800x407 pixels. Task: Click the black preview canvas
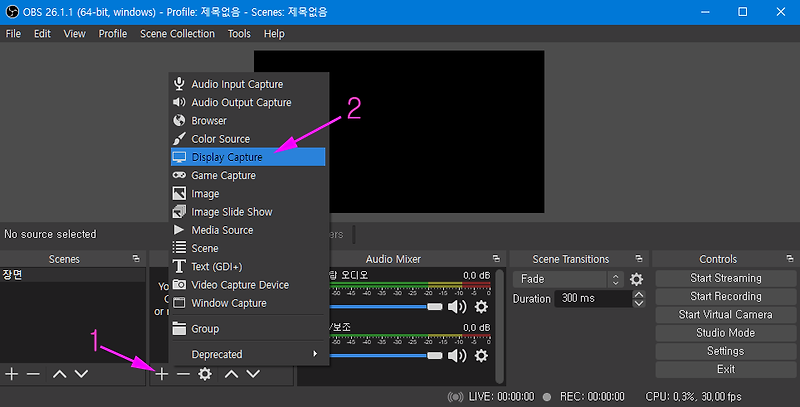399,132
